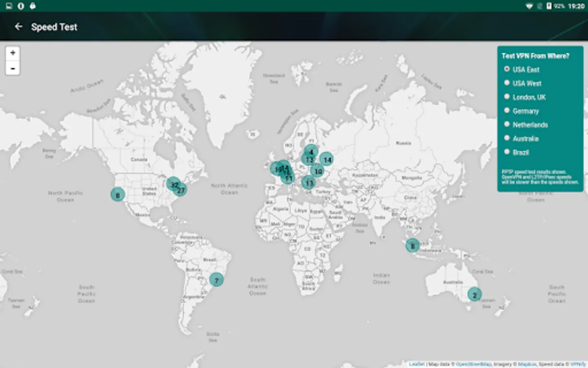Open the marker 27 cluster on US East coast

181,190
